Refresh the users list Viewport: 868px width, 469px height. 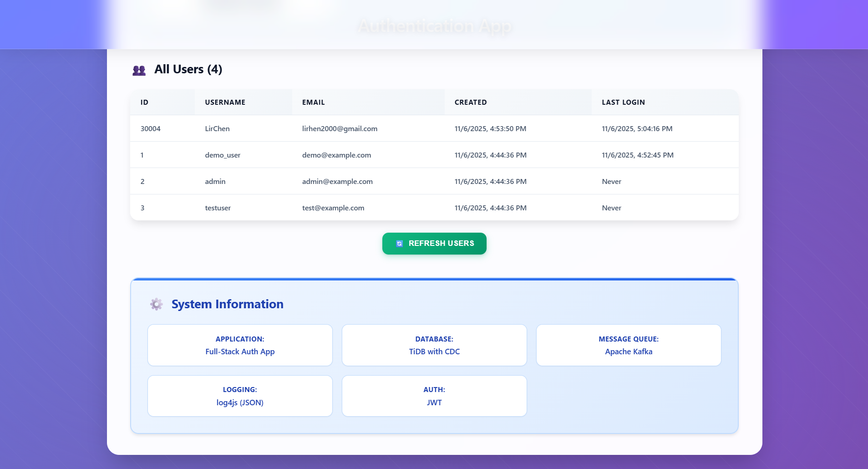pyautogui.click(x=434, y=244)
